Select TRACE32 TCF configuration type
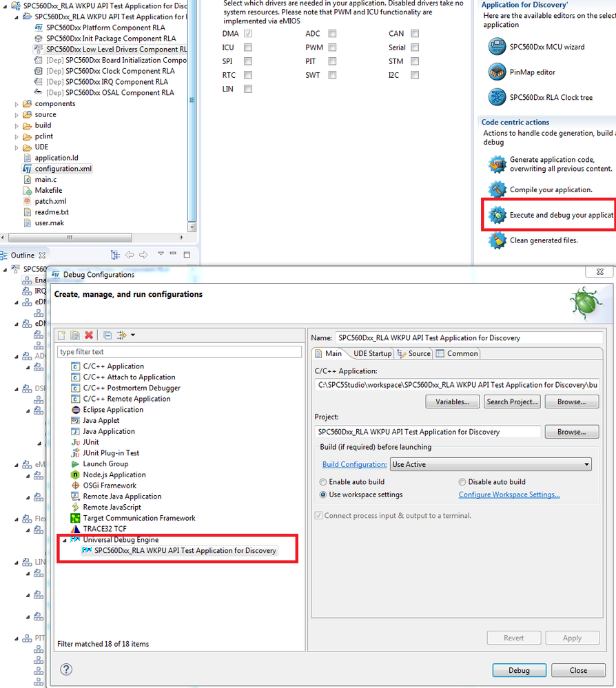The width and height of the screenshot is (616, 688). [x=99, y=529]
